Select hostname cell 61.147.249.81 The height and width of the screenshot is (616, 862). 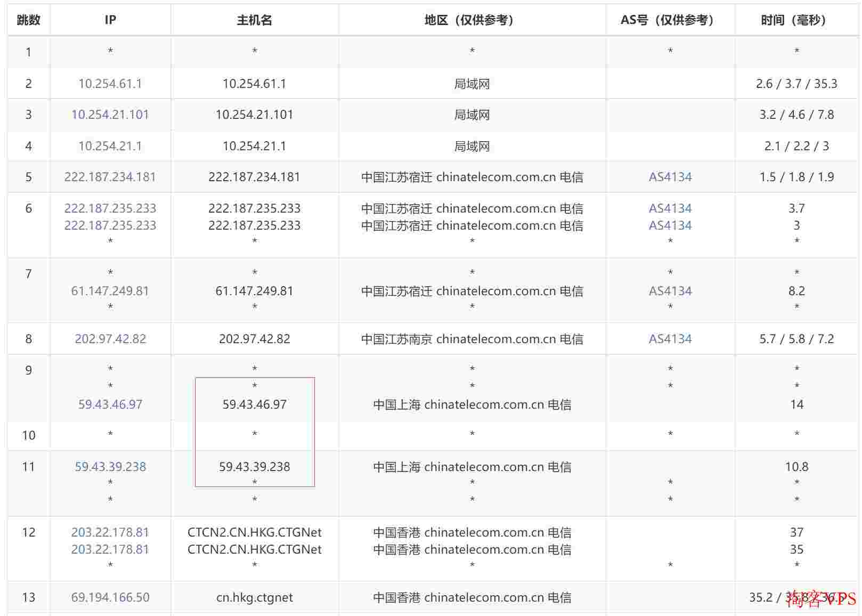tap(255, 291)
